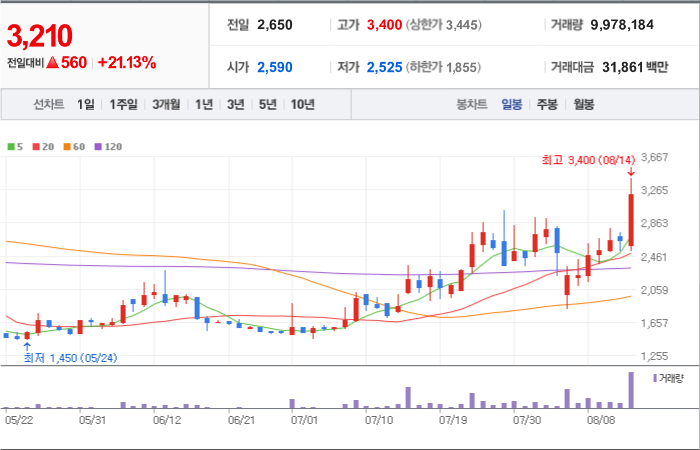
Task: Show the 10년 line chart
Action: [303, 104]
